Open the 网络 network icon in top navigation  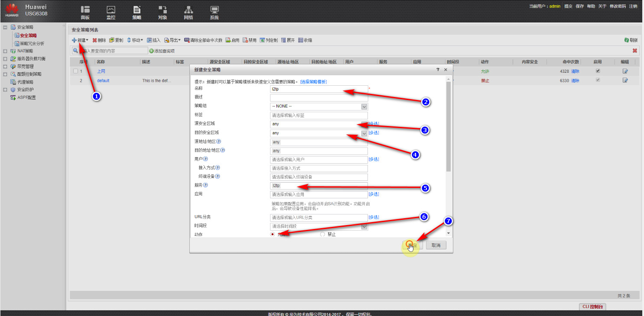click(188, 10)
